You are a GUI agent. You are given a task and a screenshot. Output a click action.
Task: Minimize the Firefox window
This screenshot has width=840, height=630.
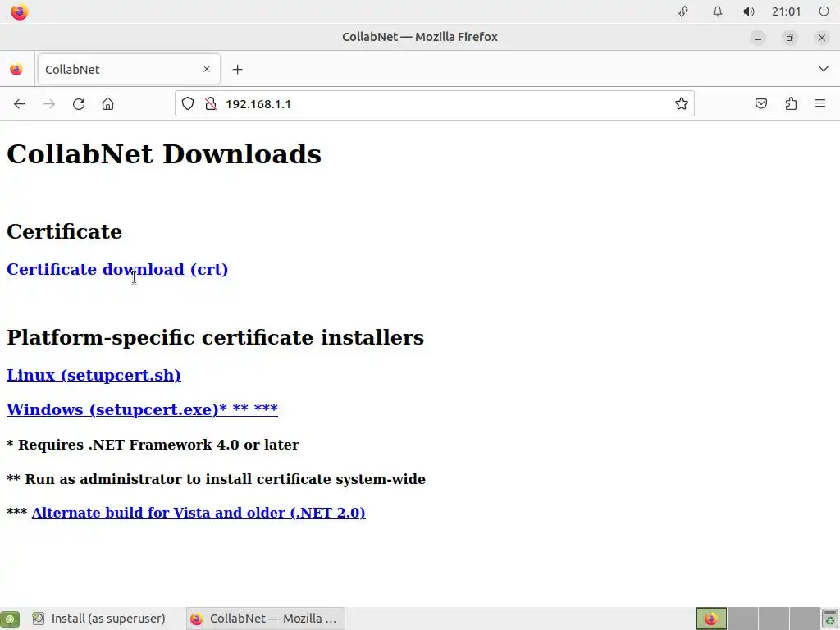[757, 38]
